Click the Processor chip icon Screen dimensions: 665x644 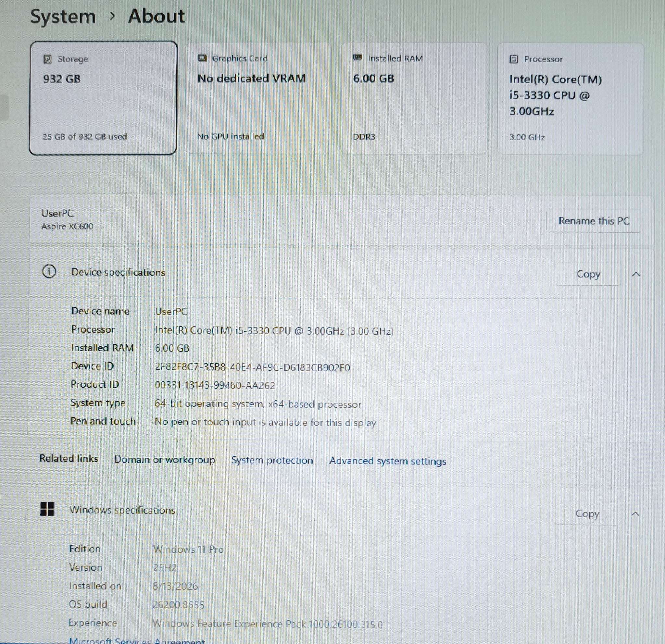click(x=514, y=59)
